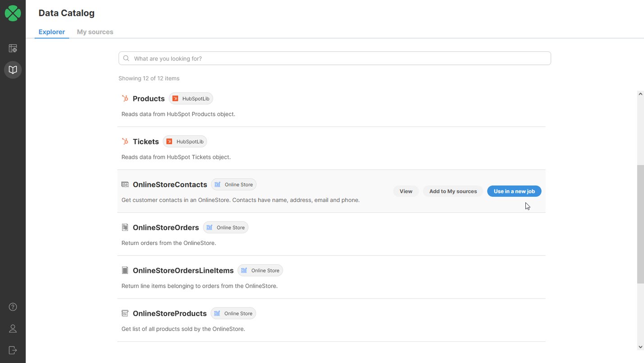The image size is (644, 363).
Task: Click HubSpotLib tag on Products row
Action: (x=191, y=99)
